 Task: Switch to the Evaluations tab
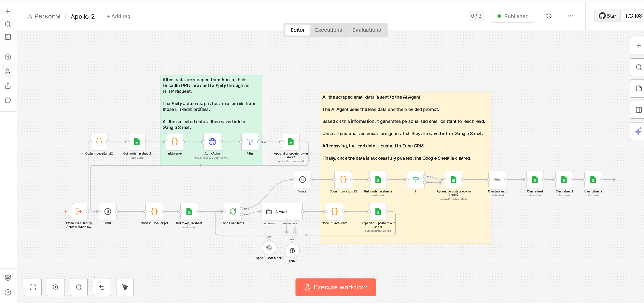click(x=366, y=30)
